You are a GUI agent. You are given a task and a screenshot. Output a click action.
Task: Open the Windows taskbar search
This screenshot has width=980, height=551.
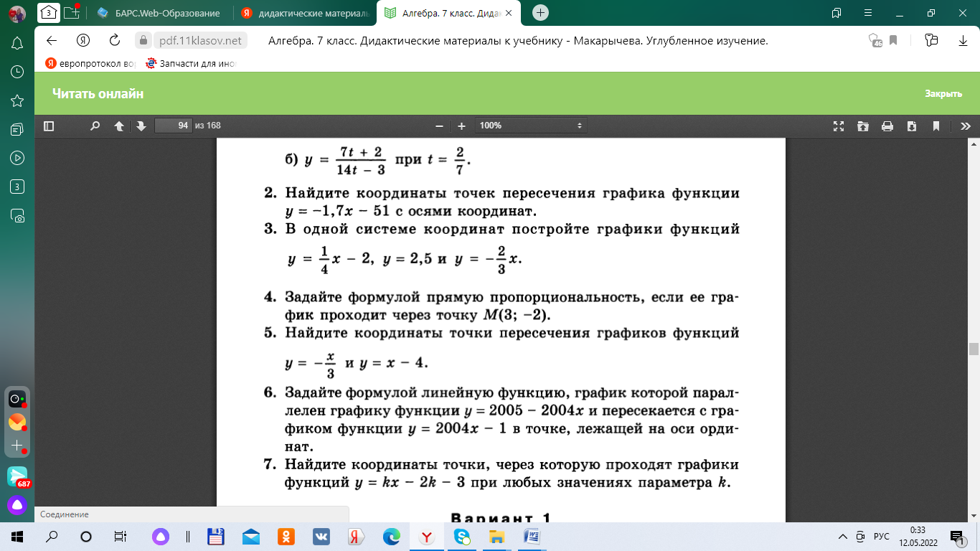[x=52, y=537]
